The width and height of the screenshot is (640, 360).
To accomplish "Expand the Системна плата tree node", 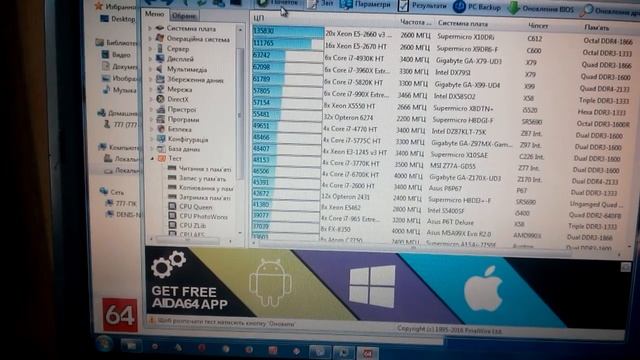I will pos(150,29).
